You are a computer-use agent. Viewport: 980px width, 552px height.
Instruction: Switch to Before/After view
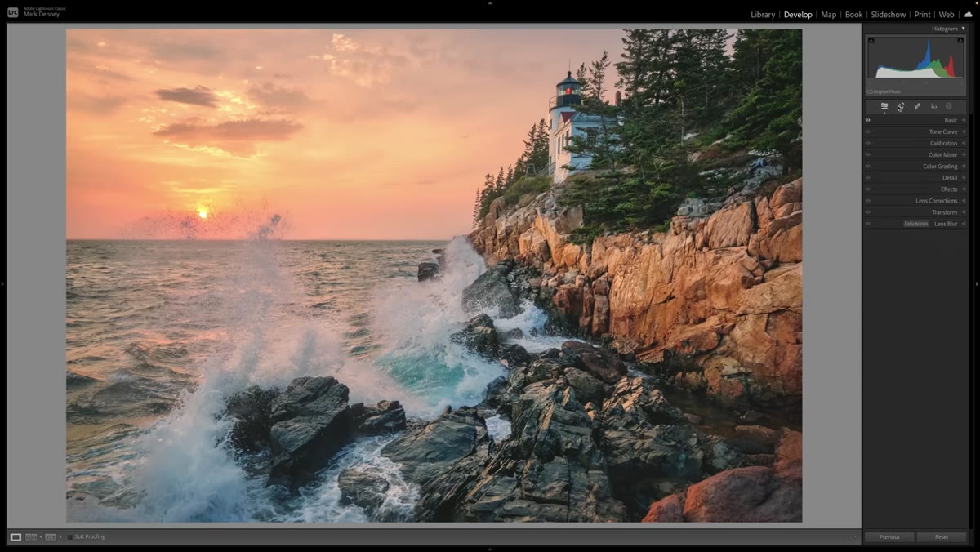(x=51, y=537)
